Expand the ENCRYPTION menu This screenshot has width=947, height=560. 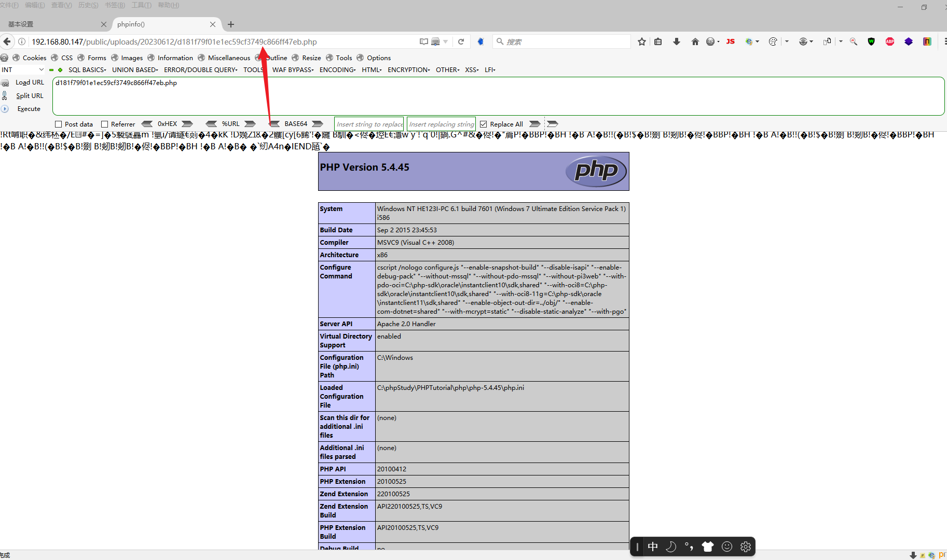coord(409,70)
